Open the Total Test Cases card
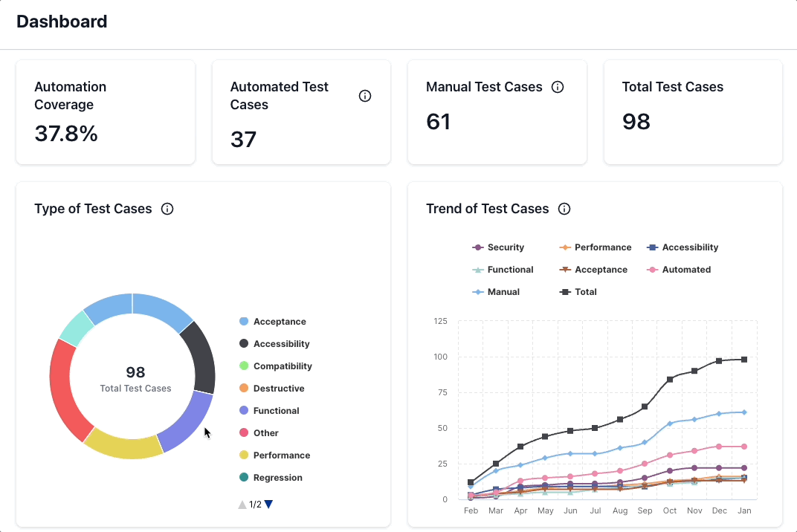797x532 pixels. 692,111
